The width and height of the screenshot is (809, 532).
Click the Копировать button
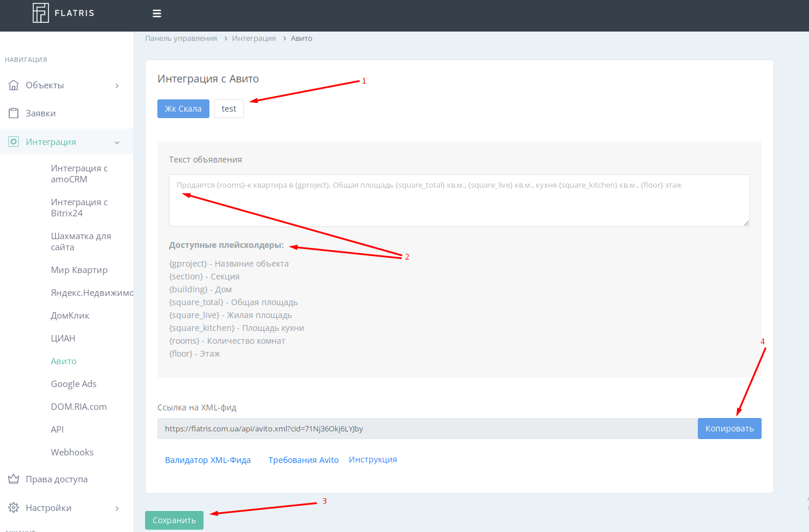pos(729,429)
